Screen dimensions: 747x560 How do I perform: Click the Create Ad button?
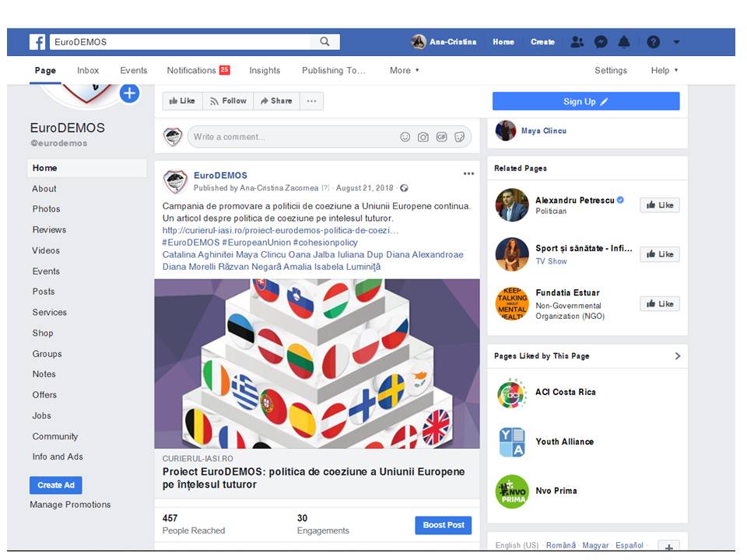click(x=56, y=485)
